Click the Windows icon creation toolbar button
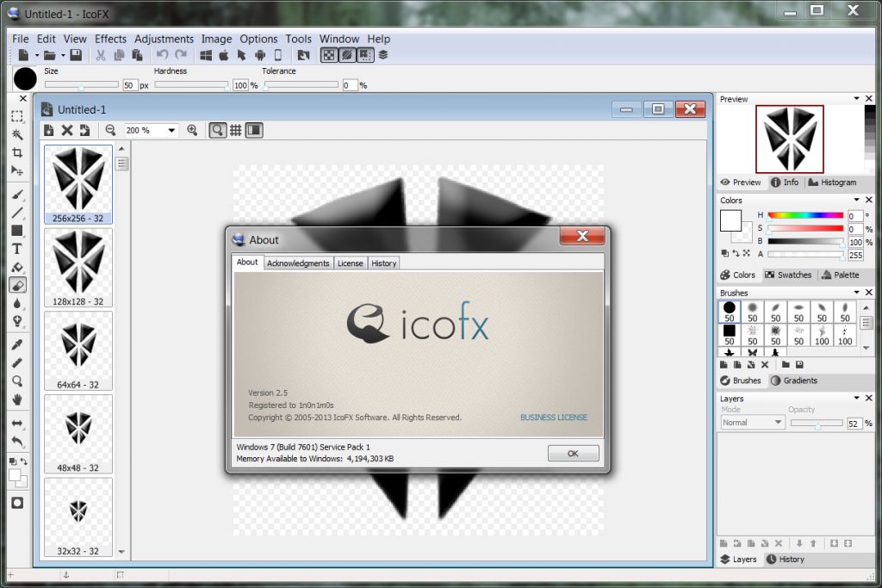 [206, 55]
